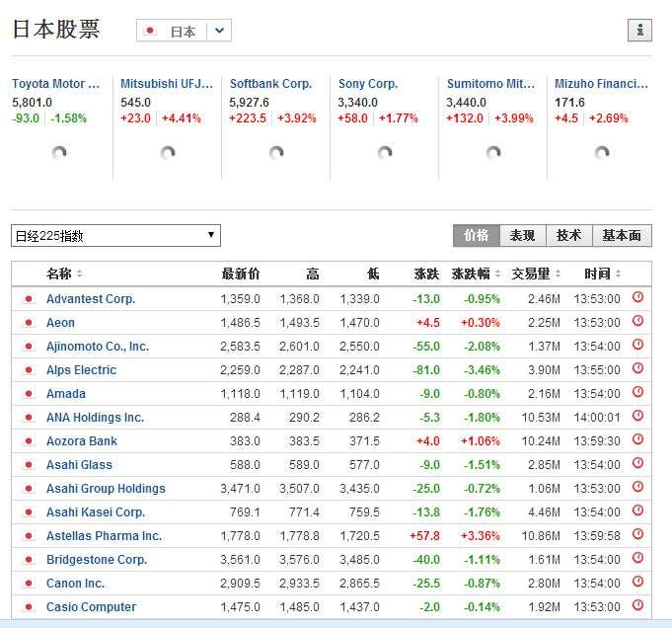Image resolution: width=672 pixels, height=628 pixels.
Task: Open Sumitomo Mit... quote link
Action: (490, 84)
